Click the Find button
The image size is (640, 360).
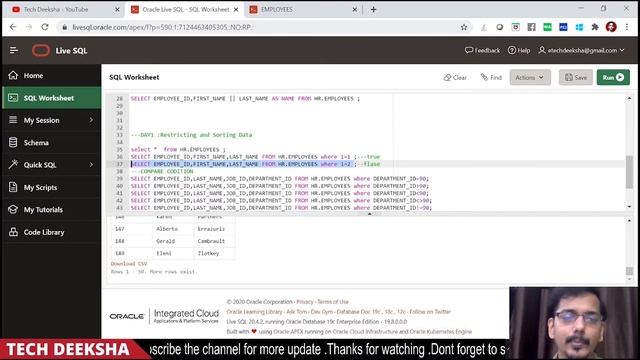pos(491,77)
